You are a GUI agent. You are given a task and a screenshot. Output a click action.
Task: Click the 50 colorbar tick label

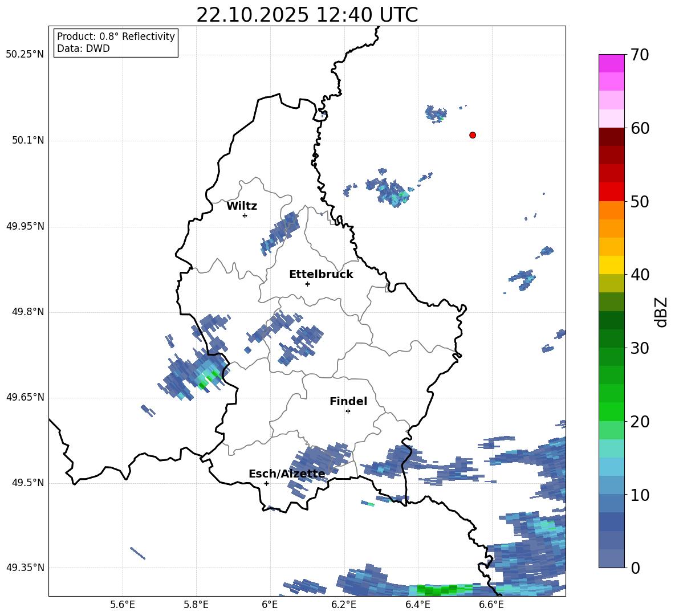pyautogui.click(x=640, y=201)
